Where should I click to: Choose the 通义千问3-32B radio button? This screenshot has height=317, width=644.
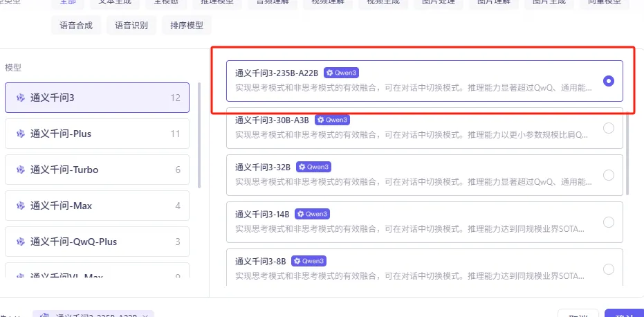(x=608, y=174)
